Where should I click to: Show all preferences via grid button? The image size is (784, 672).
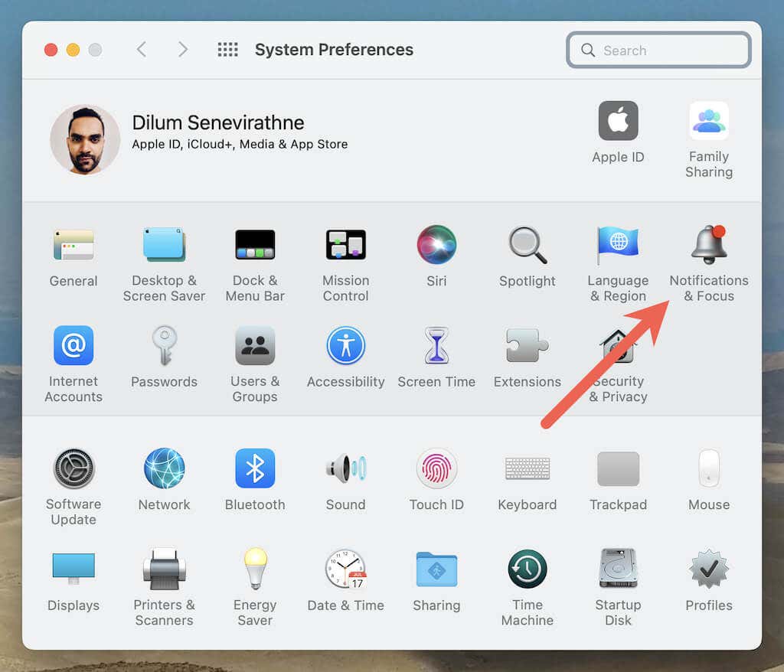228,50
